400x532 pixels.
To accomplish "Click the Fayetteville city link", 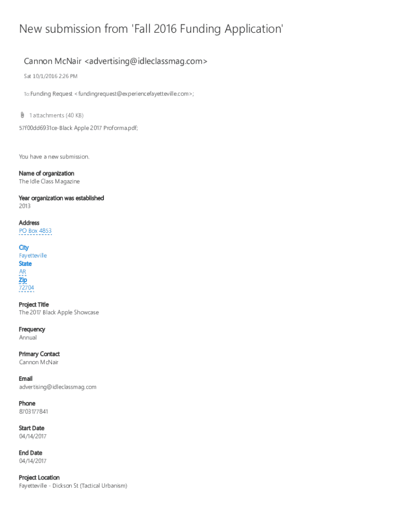I will click(33, 256).
